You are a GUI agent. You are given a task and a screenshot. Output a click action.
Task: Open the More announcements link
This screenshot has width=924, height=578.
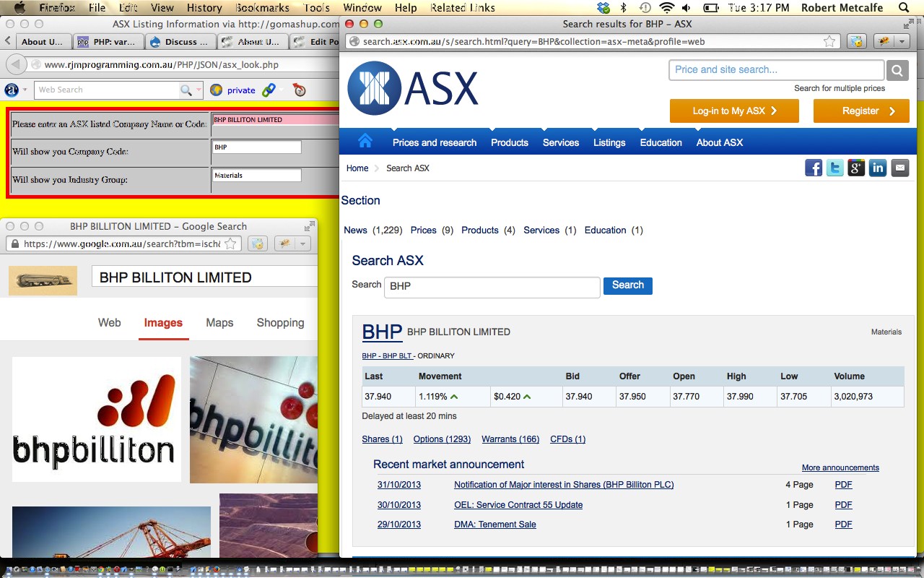tap(840, 467)
